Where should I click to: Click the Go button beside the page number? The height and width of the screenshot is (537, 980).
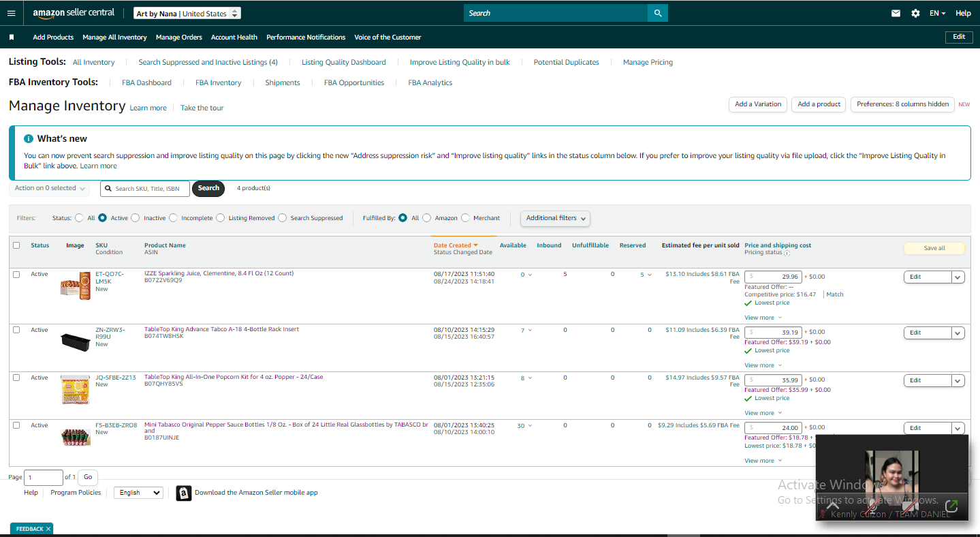point(88,477)
